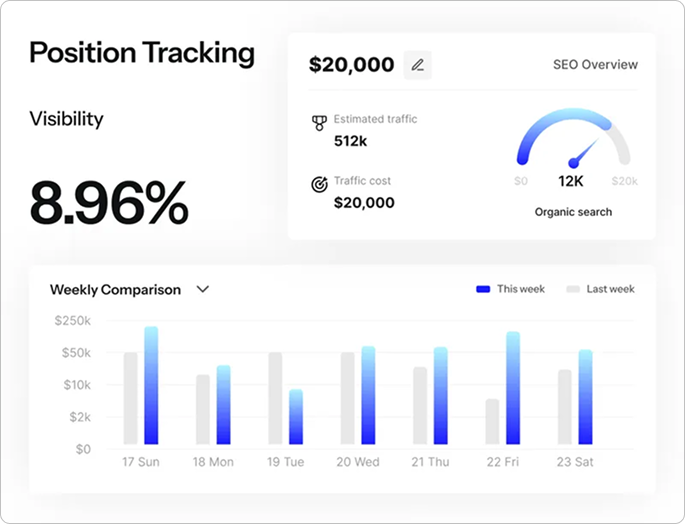Click the Position Tracking heading

(142, 53)
